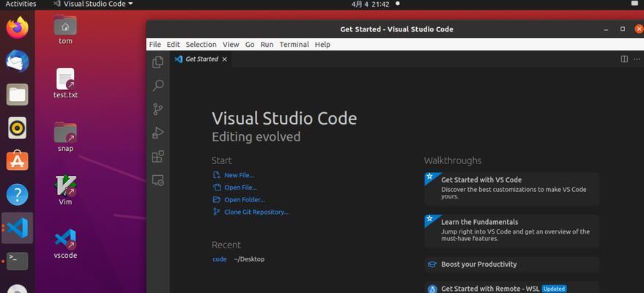Open Learn the Fundamentals walkthrough
644x293 pixels.
tap(511, 231)
